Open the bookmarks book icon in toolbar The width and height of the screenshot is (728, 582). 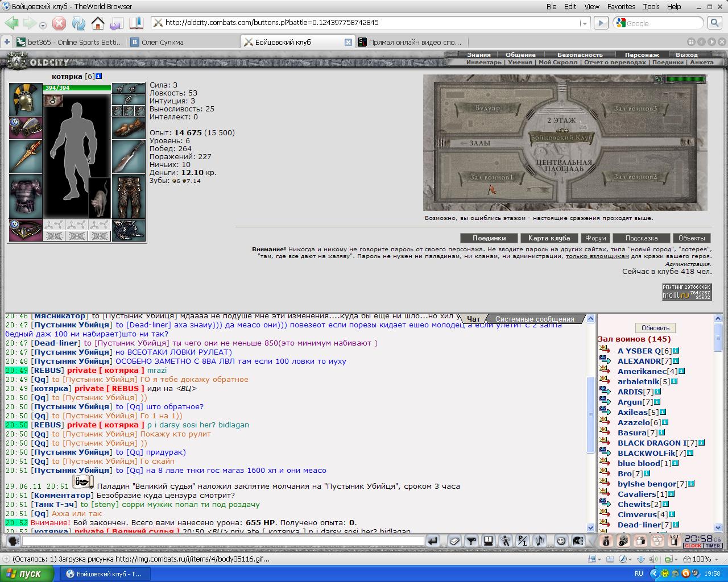pyautogui.click(x=136, y=23)
